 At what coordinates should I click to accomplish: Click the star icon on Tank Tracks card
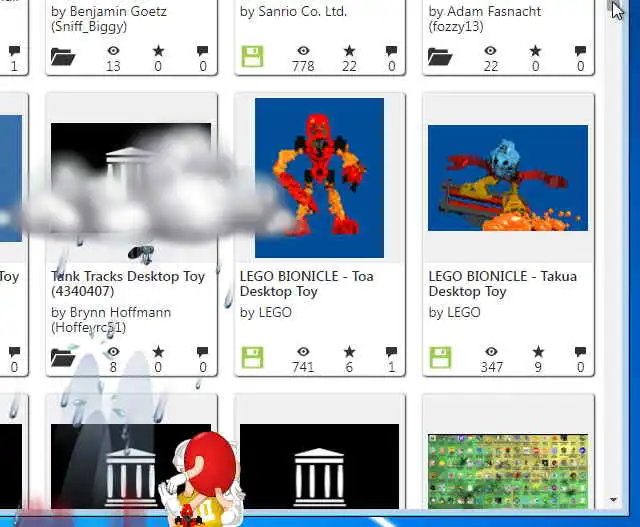click(x=158, y=351)
